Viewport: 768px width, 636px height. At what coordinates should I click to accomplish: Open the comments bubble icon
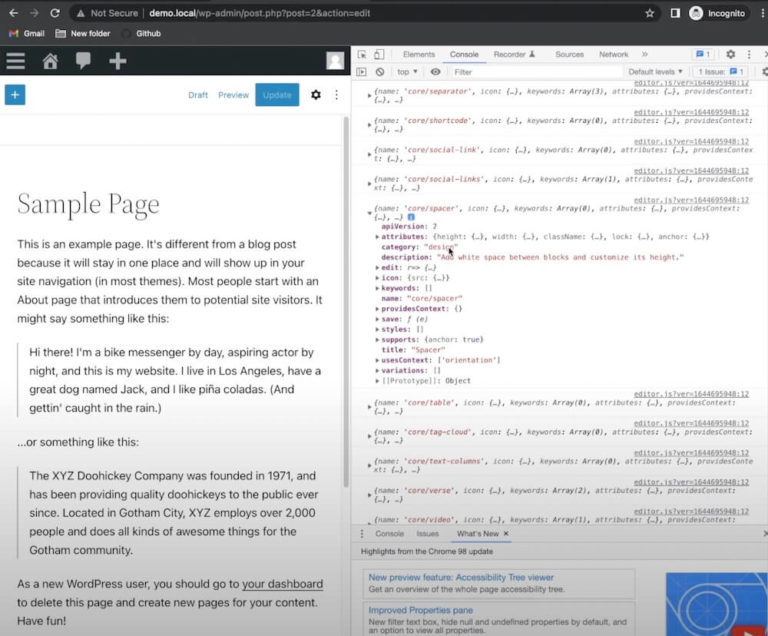pos(83,61)
